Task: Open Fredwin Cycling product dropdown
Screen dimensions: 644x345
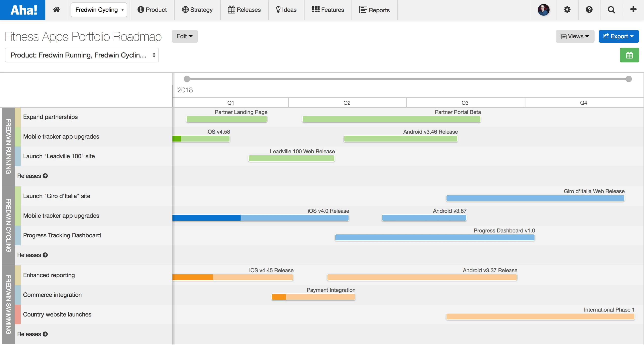Action: point(99,10)
